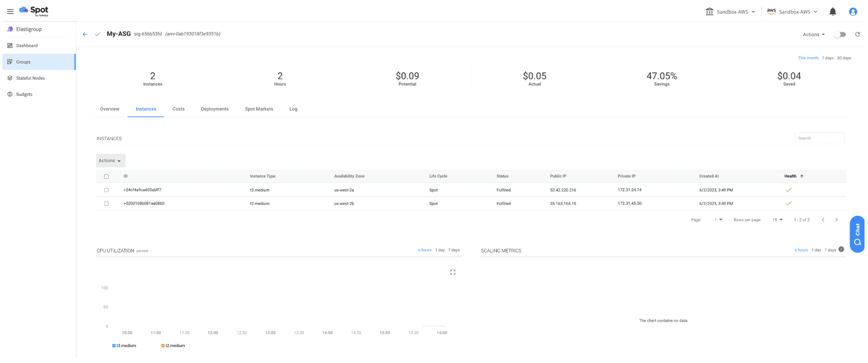The width and height of the screenshot is (868, 363).
Task: Open the hamburger navigation menu
Action: 10,11
